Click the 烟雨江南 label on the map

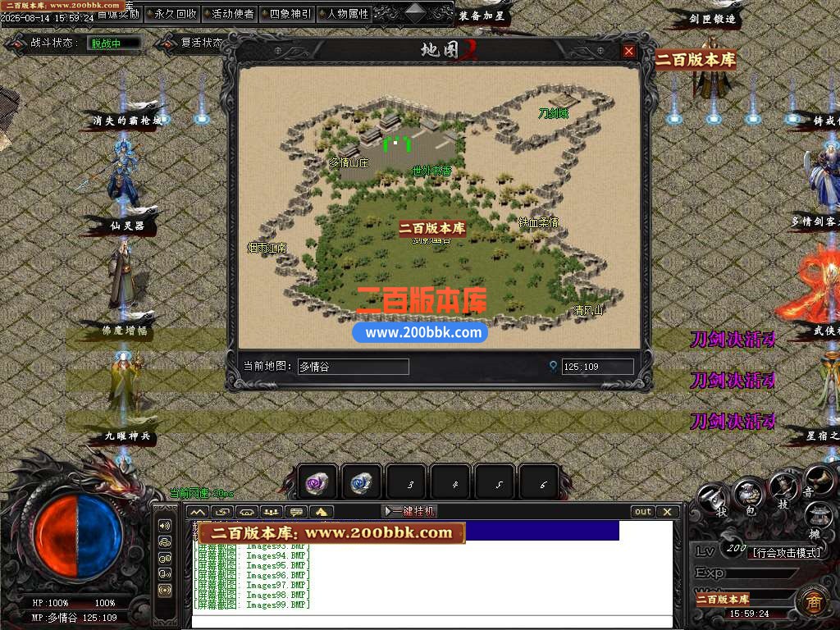coord(267,248)
